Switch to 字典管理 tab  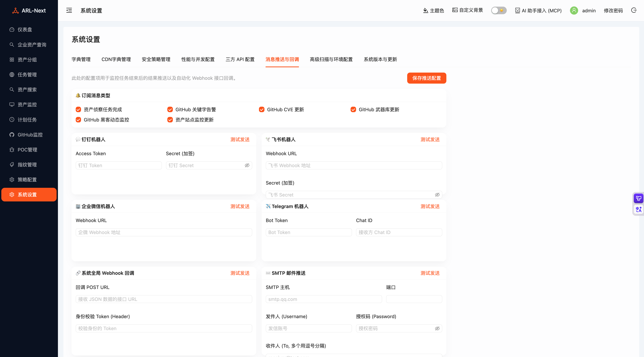(81, 59)
